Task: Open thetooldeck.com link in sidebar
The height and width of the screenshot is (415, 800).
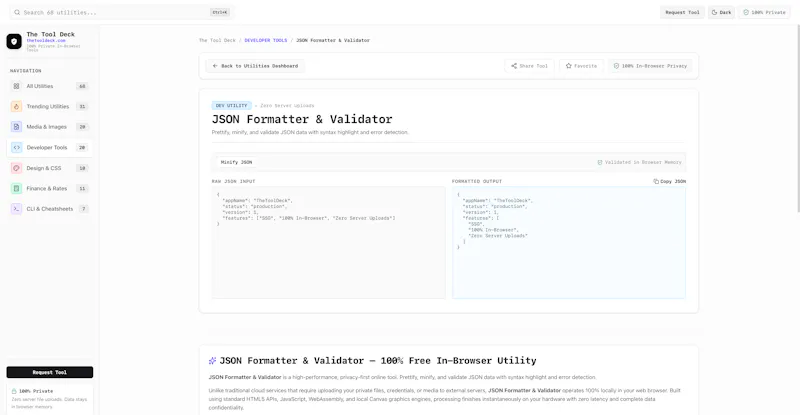Action: [x=46, y=40]
